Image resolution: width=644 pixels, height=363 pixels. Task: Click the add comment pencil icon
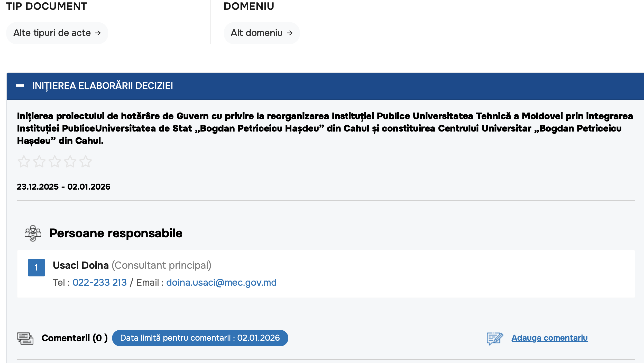point(495,338)
